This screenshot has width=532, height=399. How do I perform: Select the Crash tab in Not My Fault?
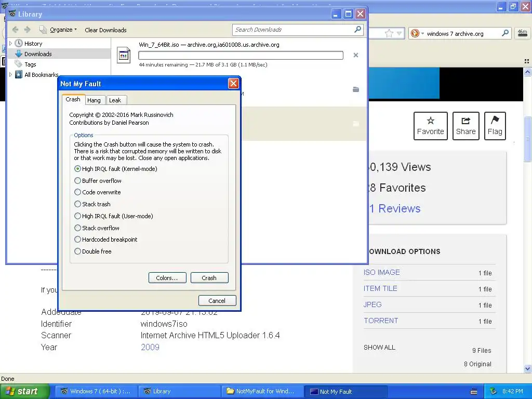pos(73,99)
